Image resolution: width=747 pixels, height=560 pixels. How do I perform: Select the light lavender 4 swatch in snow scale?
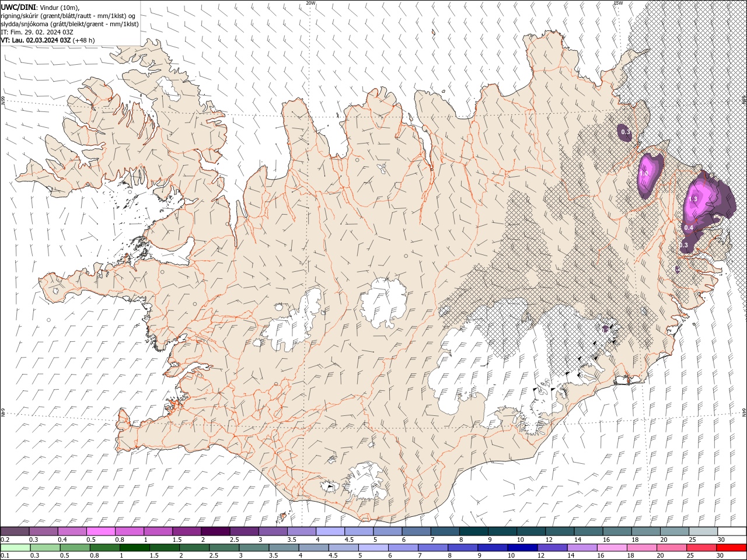[x=330, y=531]
